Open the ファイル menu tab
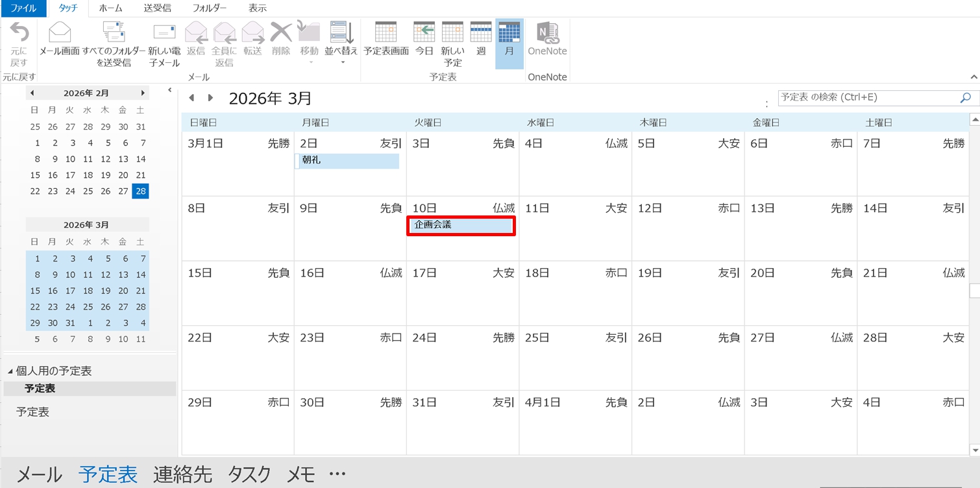The height and width of the screenshot is (488, 980). click(23, 8)
